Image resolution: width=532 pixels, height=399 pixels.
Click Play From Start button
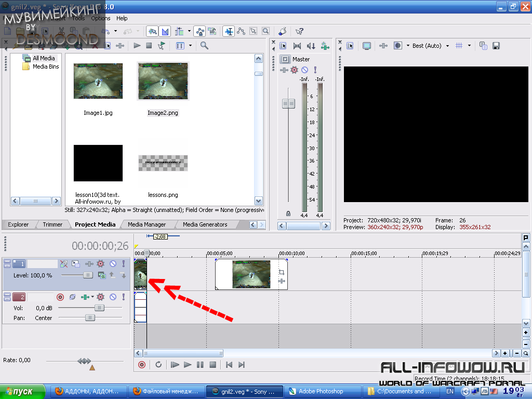pyautogui.click(x=175, y=365)
